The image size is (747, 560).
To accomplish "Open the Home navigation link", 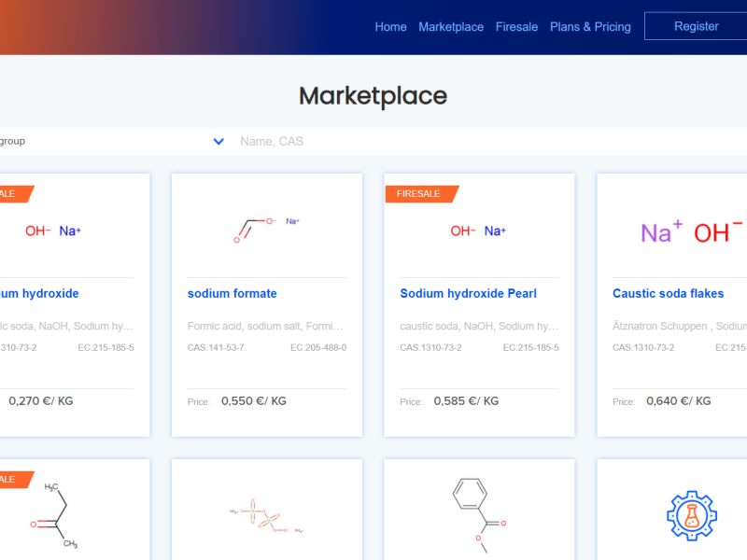I will (390, 27).
